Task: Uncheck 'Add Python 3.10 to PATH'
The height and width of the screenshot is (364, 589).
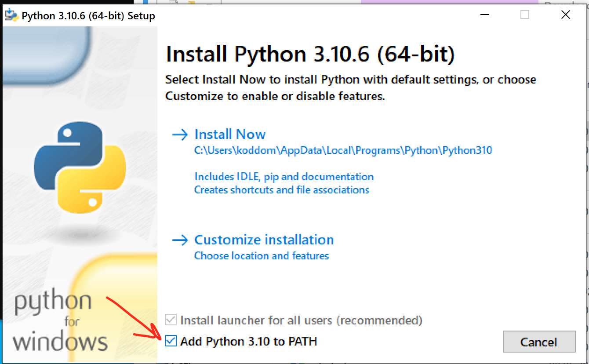Action: click(171, 341)
